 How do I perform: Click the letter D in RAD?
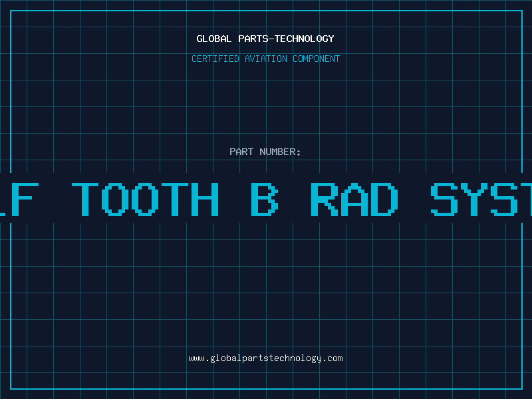click(x=385, y=199)
